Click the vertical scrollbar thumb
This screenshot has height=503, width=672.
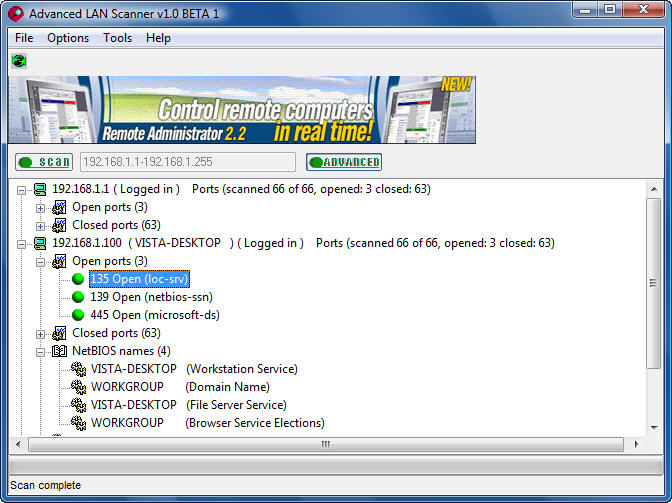tap(654, 283)
